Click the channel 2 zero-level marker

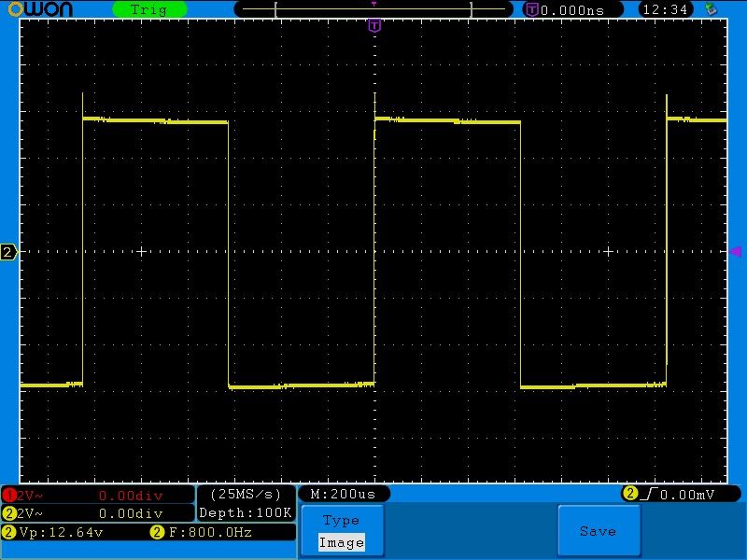[x=8, y=252]
